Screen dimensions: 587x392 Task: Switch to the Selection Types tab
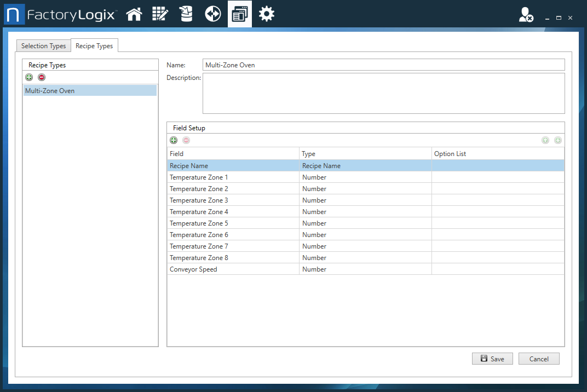[x=43, y=46]
